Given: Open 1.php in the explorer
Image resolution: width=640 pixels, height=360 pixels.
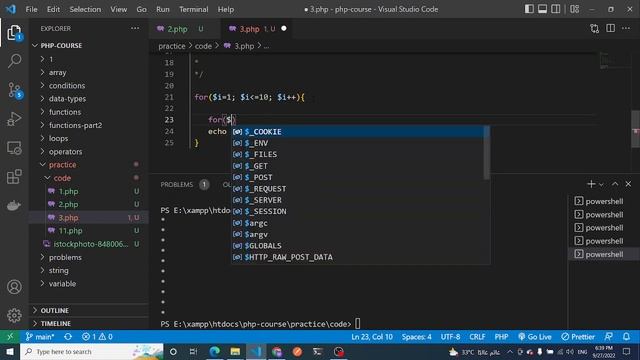Looking at the screenshot, I should (x=89, y=191).
